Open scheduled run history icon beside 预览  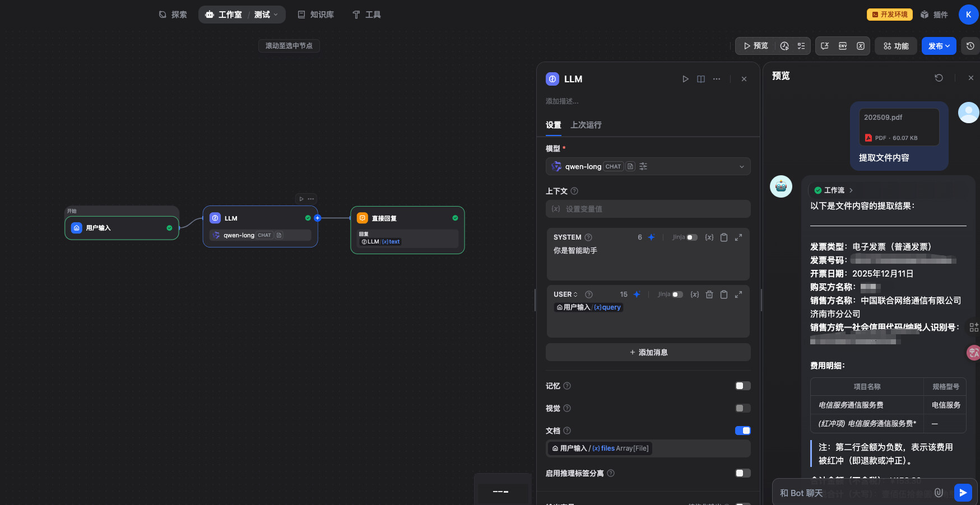(784, 46)
